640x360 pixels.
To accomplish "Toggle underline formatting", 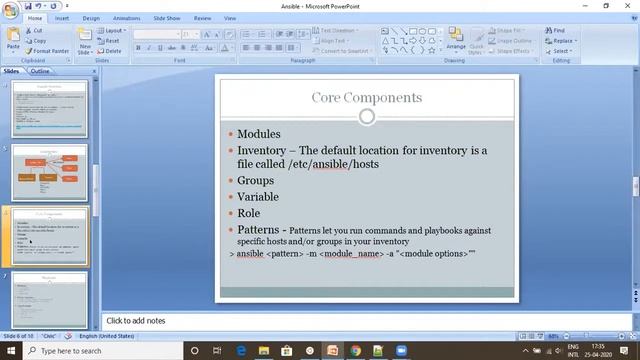I will click(x=160, y=48).
